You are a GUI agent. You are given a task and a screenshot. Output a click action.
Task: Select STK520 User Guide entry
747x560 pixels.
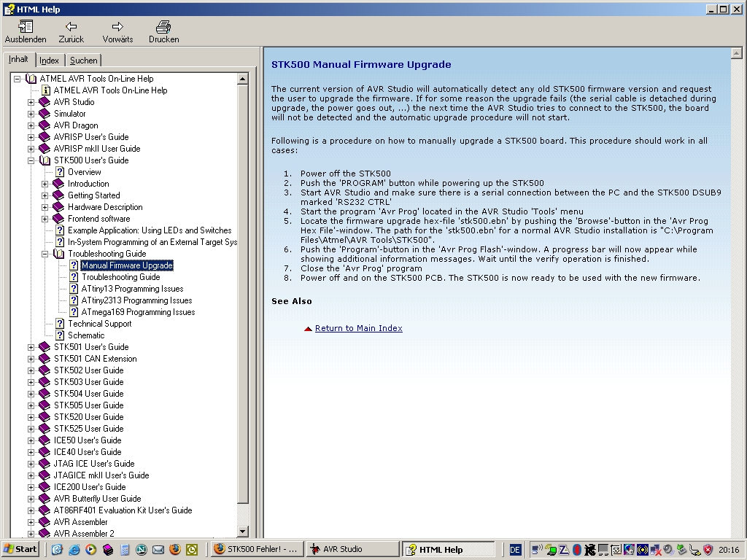click(88, 417)
